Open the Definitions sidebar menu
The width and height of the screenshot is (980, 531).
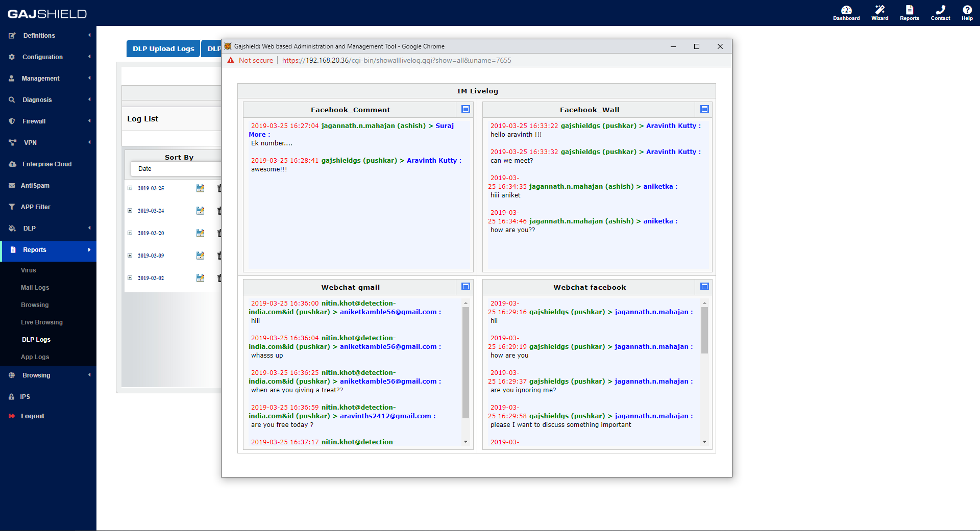(48, 36)
